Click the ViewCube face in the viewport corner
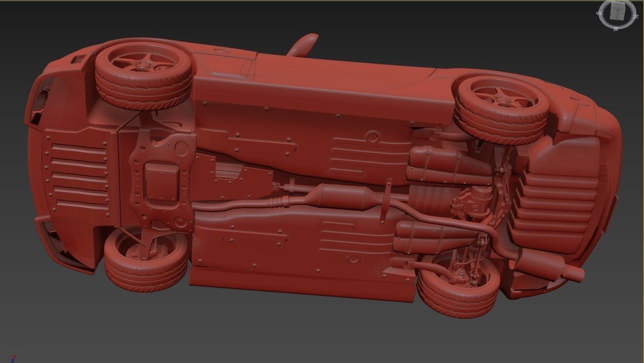This screenshot has width=644, height=363. [x=618, y=11]
